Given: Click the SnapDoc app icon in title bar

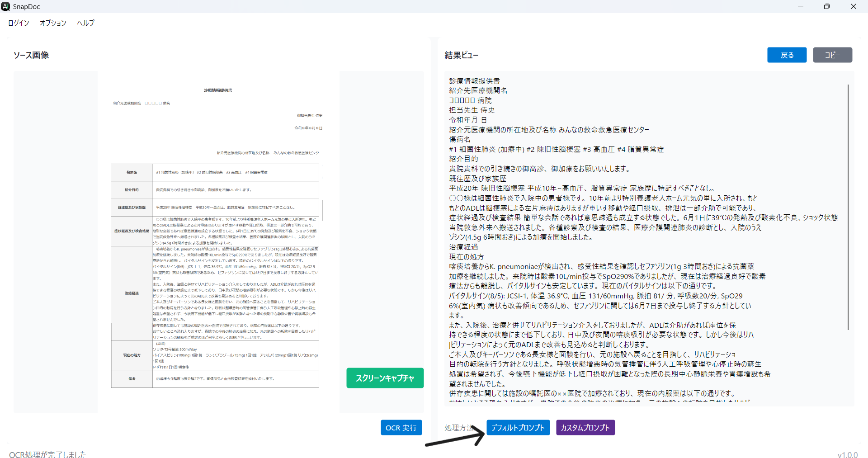Looking at the screenshot, I should pos(5,6).
